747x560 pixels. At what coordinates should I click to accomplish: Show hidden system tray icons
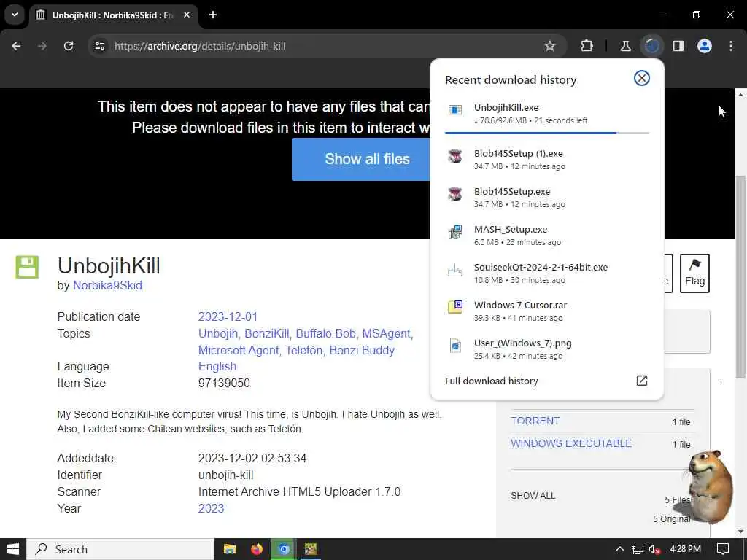(620, 550)
